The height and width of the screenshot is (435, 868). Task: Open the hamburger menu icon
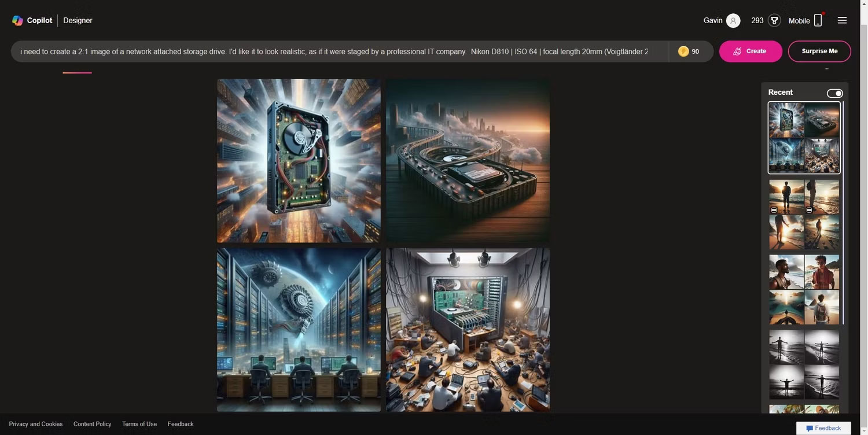pos(843,20)
